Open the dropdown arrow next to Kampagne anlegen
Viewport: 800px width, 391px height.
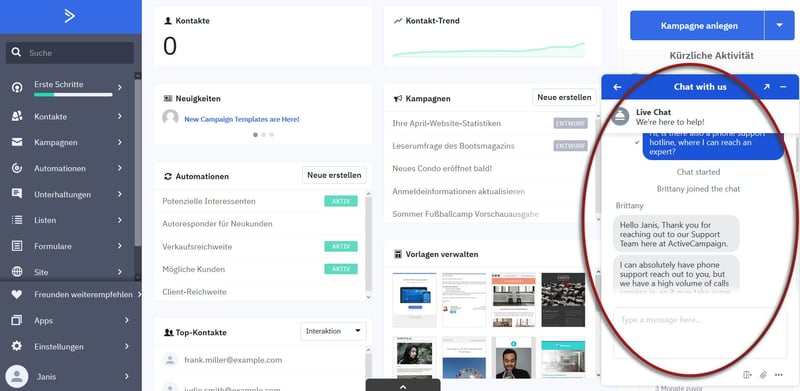(779, 26)
